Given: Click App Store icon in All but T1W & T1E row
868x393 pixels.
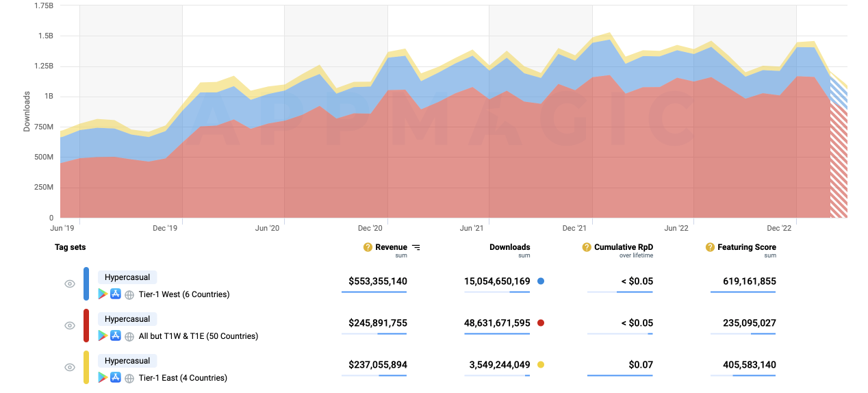Looking at the screenshot, I should tap(116, 336).
